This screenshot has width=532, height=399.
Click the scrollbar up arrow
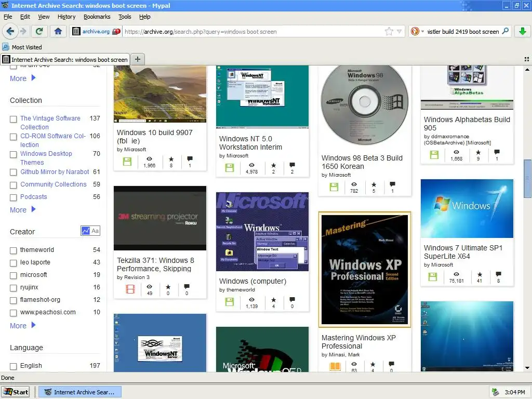(x=527, y=70)
